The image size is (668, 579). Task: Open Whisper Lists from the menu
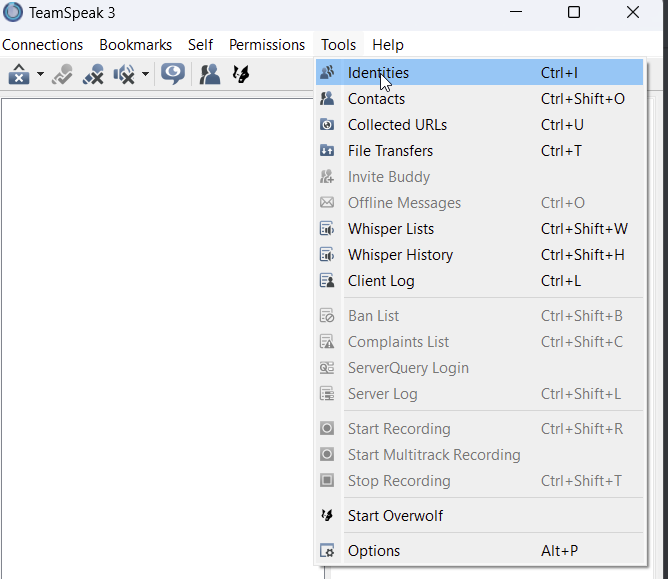[390, 229]
